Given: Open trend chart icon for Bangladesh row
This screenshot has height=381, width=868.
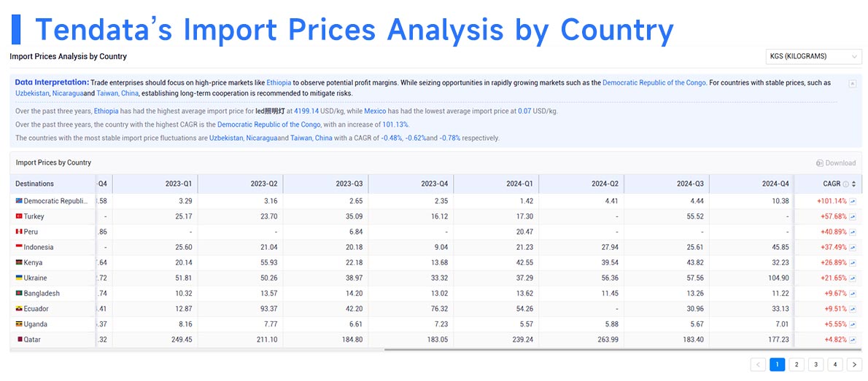Looking at the screenshot, I should pos(853,294).
